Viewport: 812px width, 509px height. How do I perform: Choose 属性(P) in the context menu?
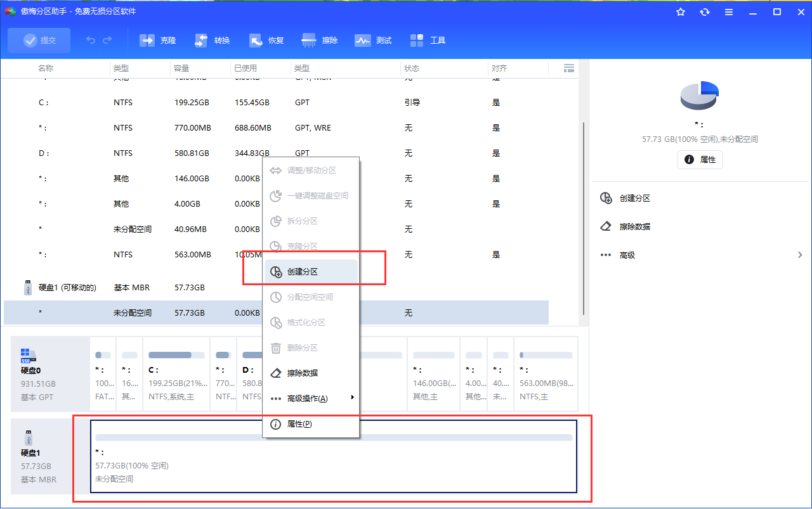(x=311, y=424)
